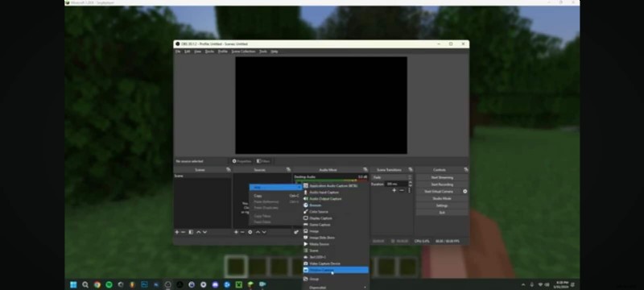Click the Duration value field

tap(396, 184)
